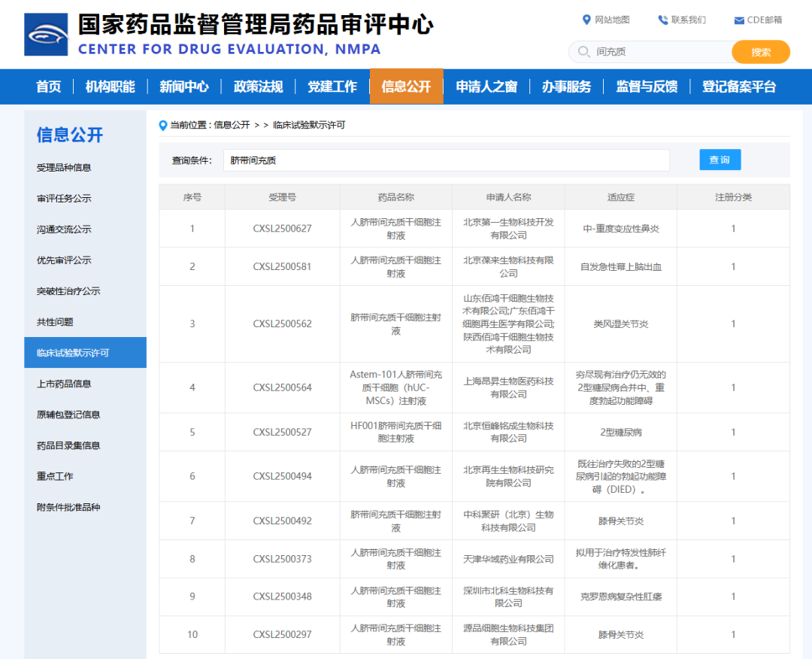The width and height of the screenshot is (812, 659).
Task: Click the location pin icon beside 当前位置 breadcrumb
Action: [164, 125]
